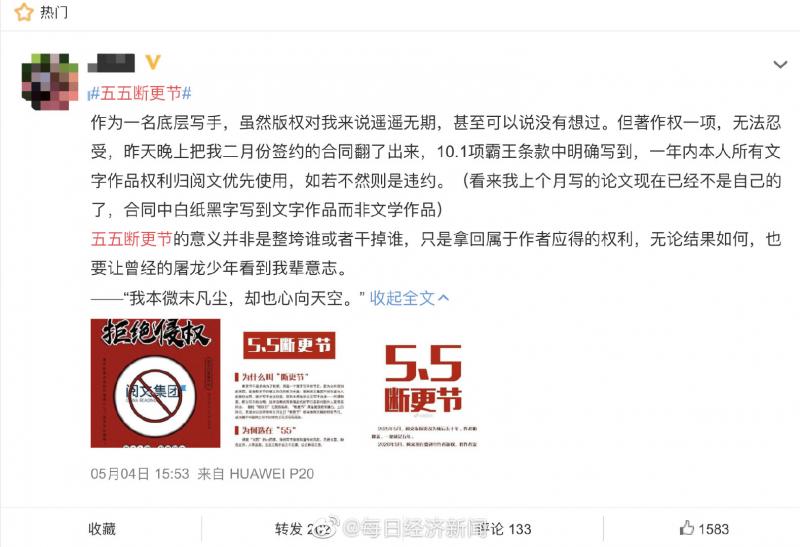Click the hot star icon beside 热门

tap(23, 12)
